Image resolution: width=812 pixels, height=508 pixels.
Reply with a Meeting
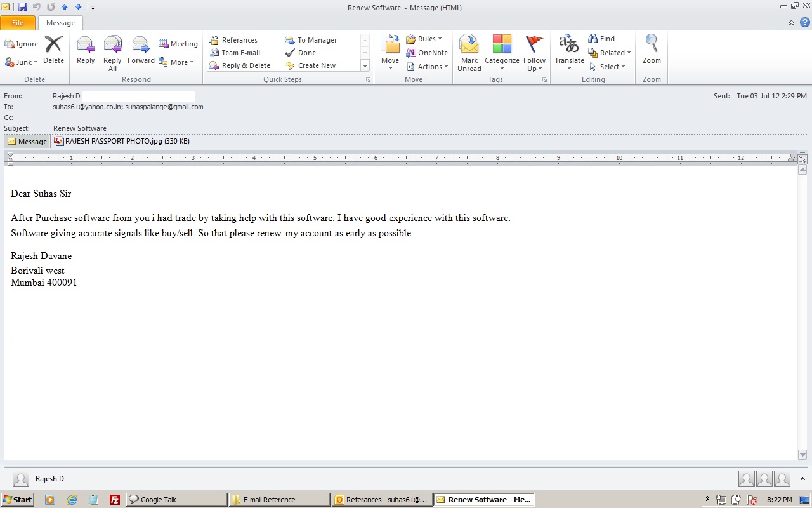click(178, 44)
